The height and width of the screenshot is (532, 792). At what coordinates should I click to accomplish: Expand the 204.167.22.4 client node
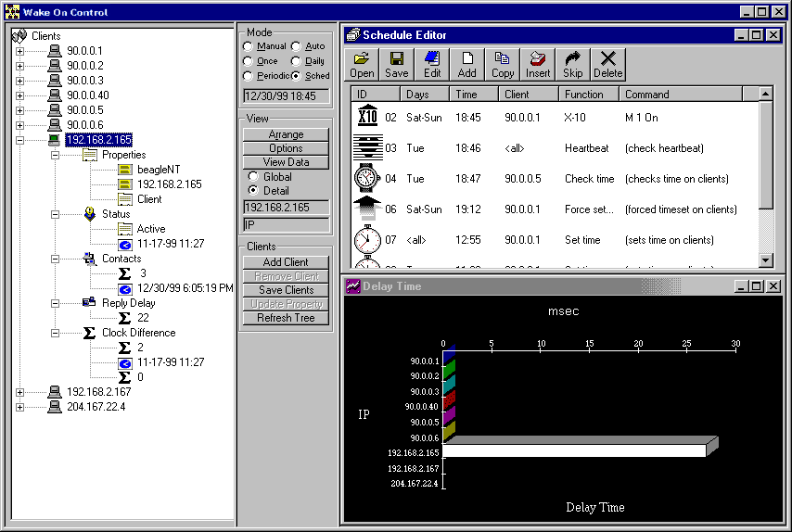pyautogui.click(x=20, y=407)
